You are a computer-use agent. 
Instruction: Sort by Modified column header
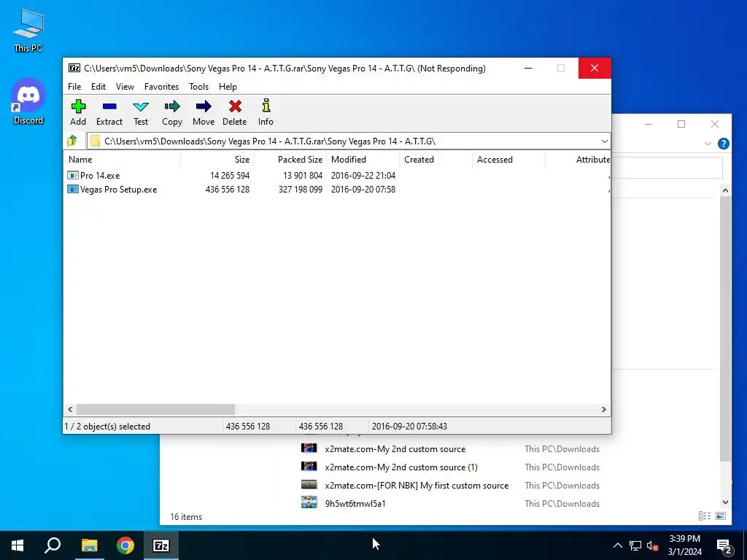(363, 160)
